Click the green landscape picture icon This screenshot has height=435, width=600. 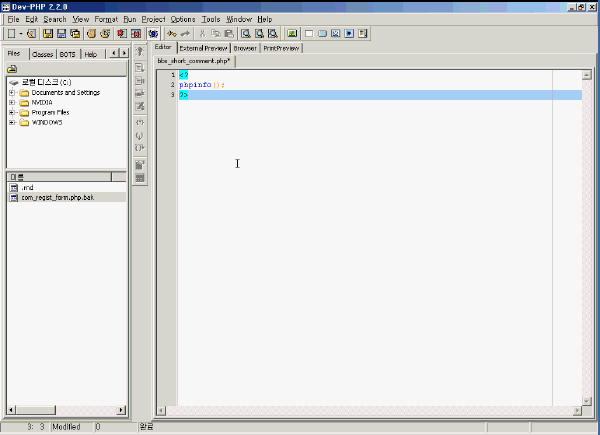[x=292, y=34]
